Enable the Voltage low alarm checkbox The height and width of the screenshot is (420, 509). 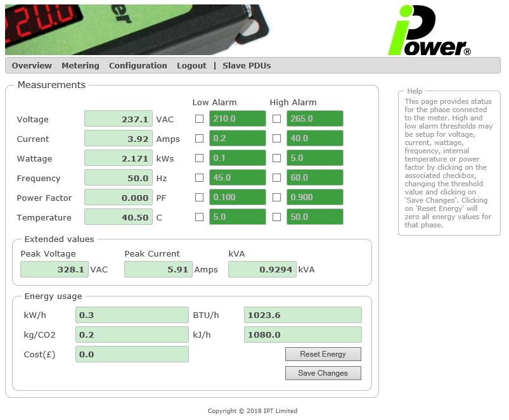[200, 119]
